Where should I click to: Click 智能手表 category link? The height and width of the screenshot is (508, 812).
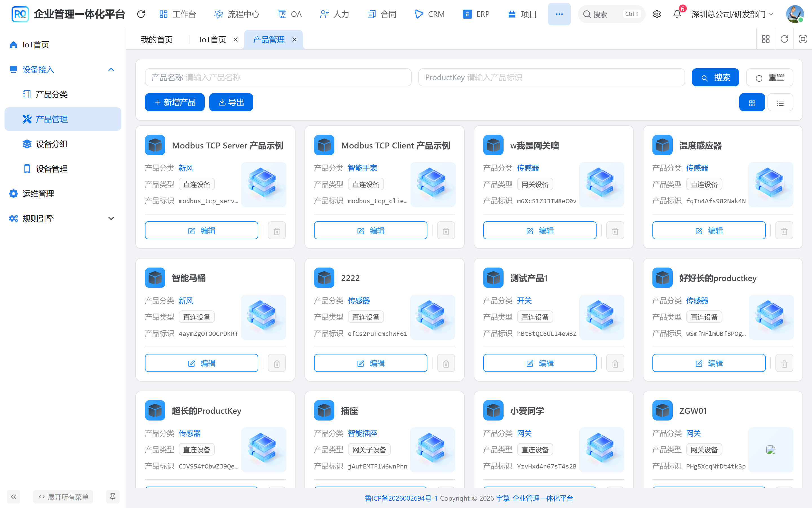(362, 168)
